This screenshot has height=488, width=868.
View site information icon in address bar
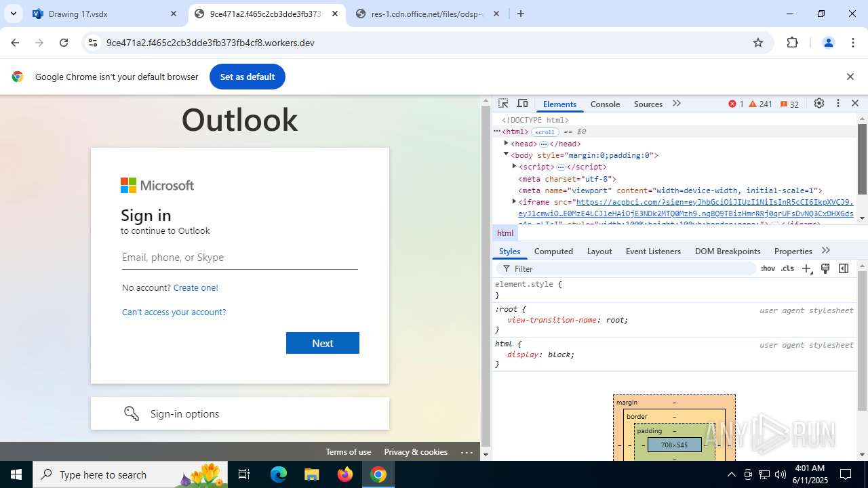point(93,43)
